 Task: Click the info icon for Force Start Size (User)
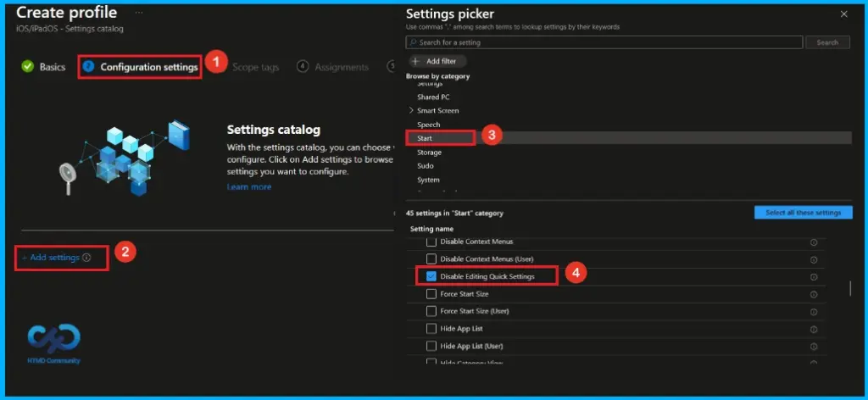813,312
